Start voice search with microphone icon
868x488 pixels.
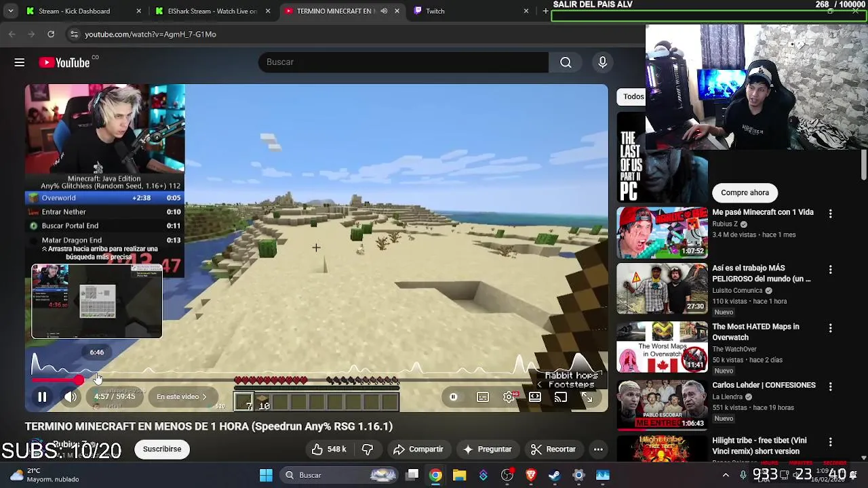(602, 62)
